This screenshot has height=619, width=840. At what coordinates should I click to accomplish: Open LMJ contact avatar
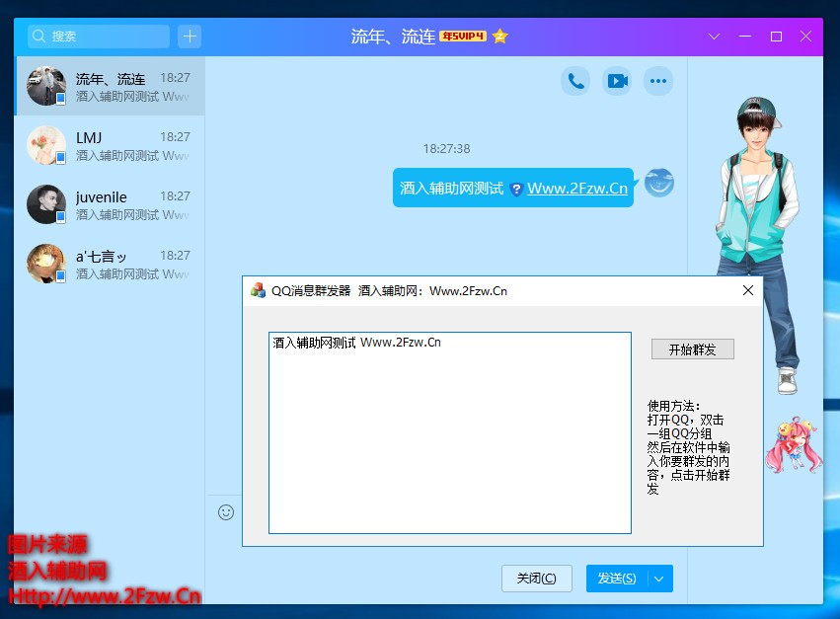tap(46, 145)
